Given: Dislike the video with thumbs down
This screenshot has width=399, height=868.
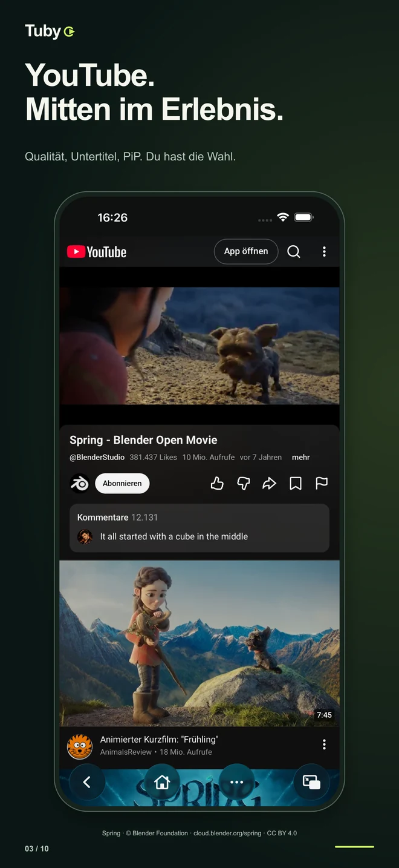Looking at the screenshot, I should tap(244, 483).
